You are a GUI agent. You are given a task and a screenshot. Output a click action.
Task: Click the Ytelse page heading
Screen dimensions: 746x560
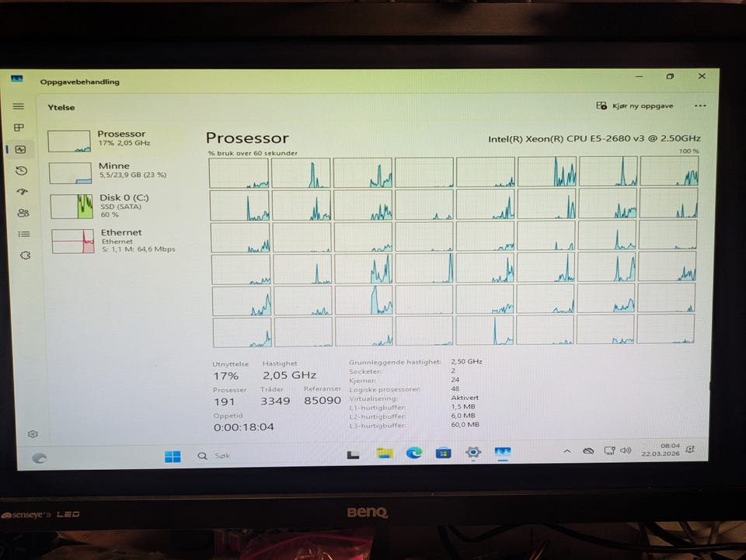[x=61, y=107]
